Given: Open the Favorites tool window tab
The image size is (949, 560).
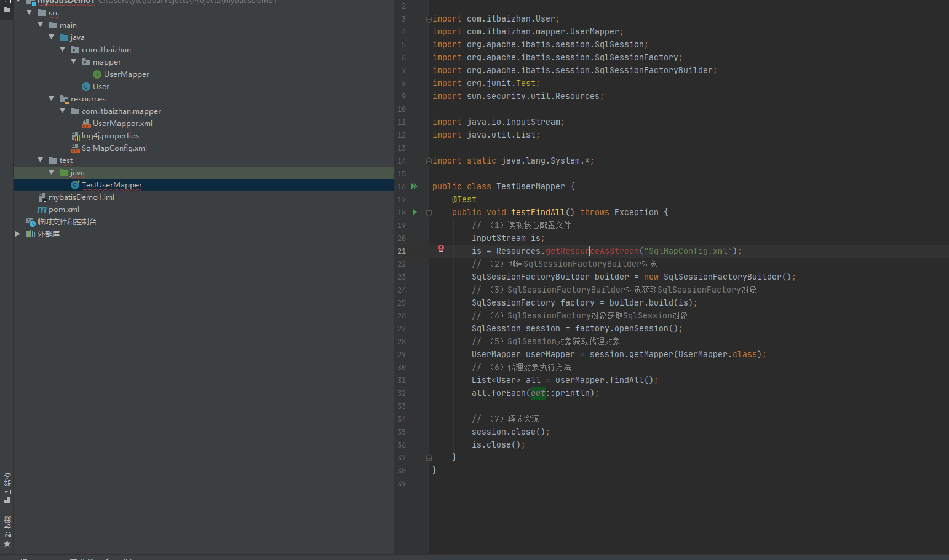Looking at the screenshot, I should coord(7,532).
